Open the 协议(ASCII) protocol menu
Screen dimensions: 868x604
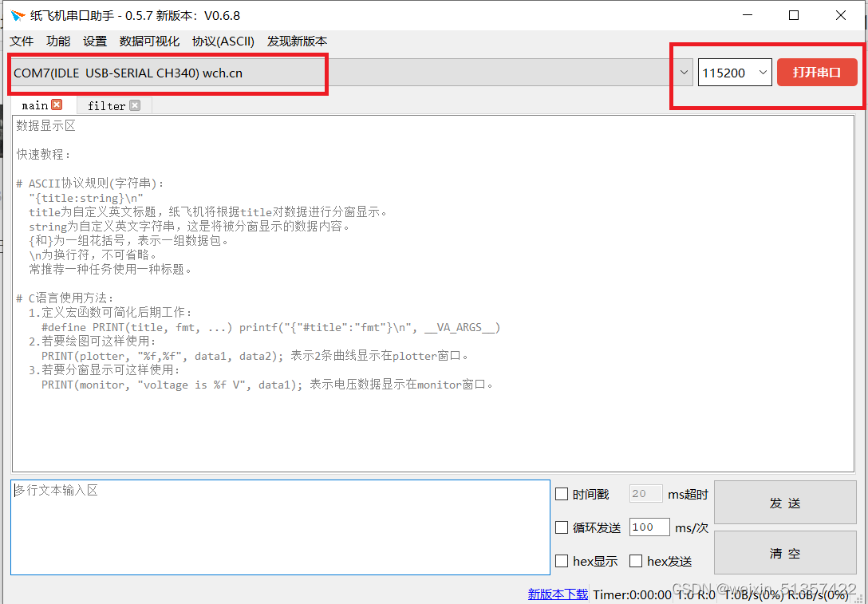coord(223,41)
